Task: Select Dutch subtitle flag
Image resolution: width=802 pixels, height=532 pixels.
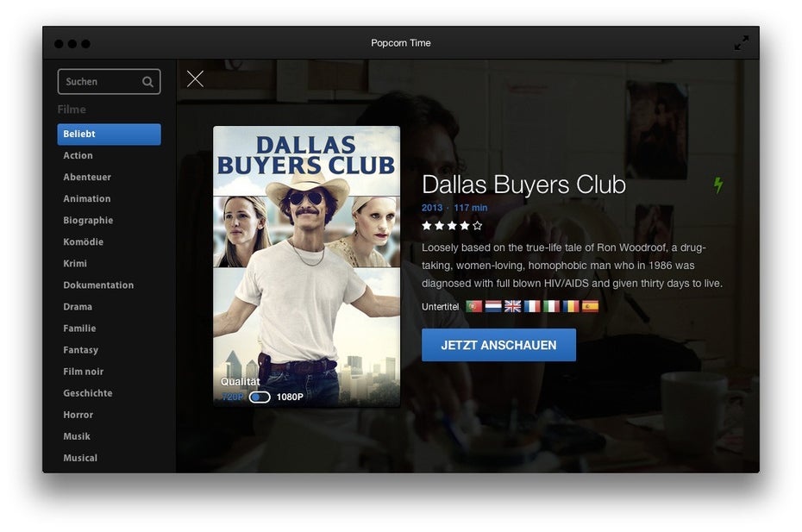Action: click(x=493, y=306)
